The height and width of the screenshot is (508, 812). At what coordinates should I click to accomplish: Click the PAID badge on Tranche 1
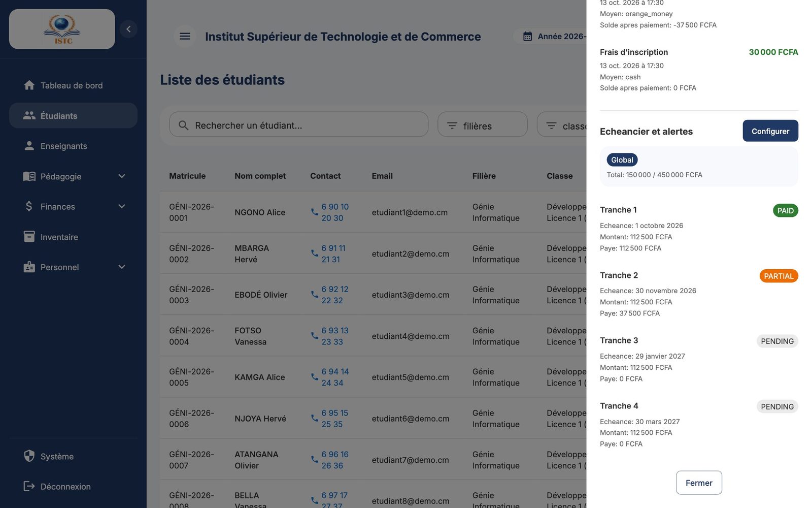[785, 210]
